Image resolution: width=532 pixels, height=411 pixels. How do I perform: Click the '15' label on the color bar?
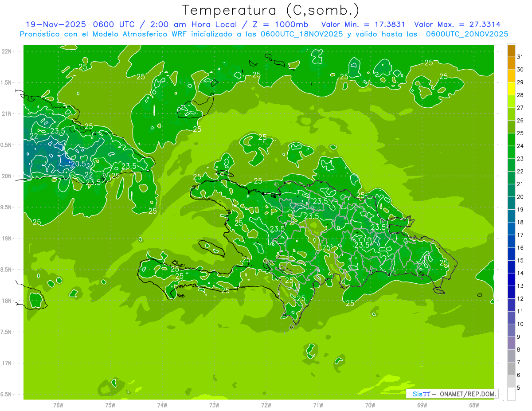click(x=520, y=260)
